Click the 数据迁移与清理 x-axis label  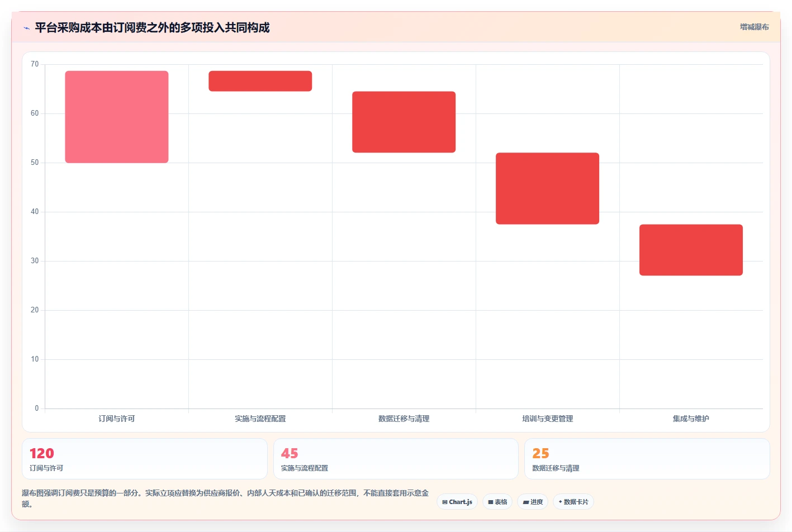(404, 419)
